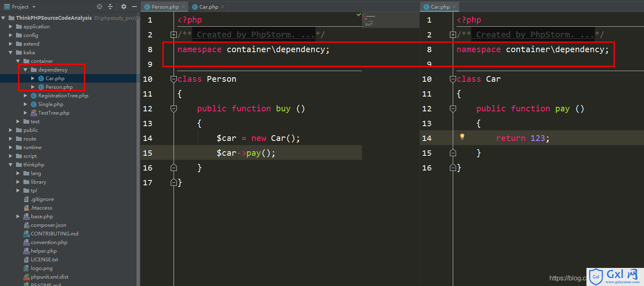Collapse the container folder arrow

click(18, 61)
